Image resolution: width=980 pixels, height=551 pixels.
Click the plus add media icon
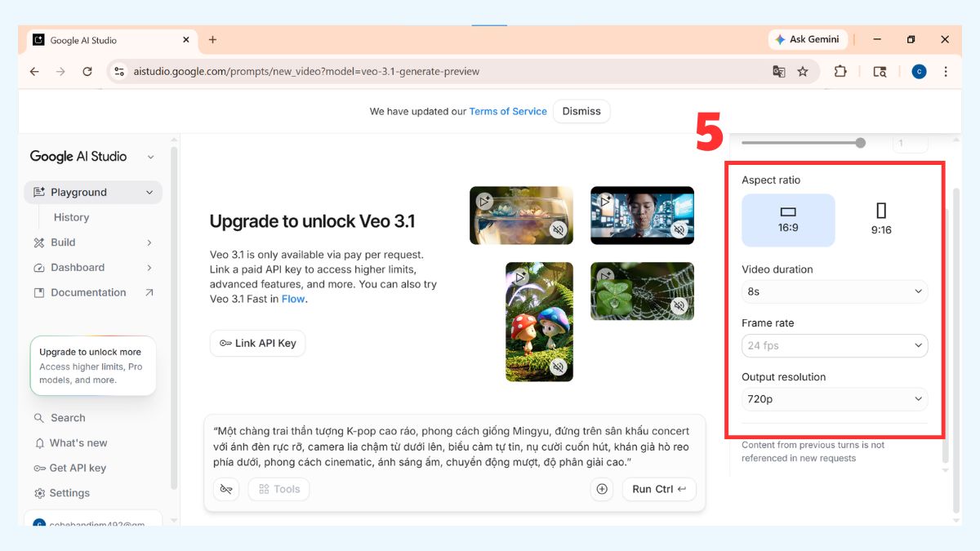(x=602, y=489)
